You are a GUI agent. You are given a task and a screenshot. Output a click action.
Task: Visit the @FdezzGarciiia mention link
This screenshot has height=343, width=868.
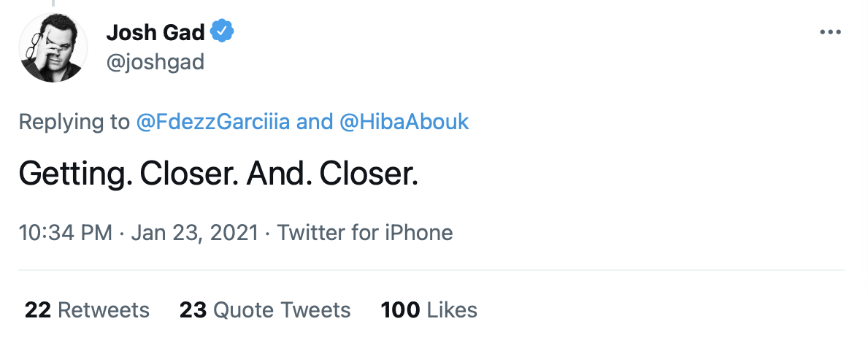click(x=213, y=121)
